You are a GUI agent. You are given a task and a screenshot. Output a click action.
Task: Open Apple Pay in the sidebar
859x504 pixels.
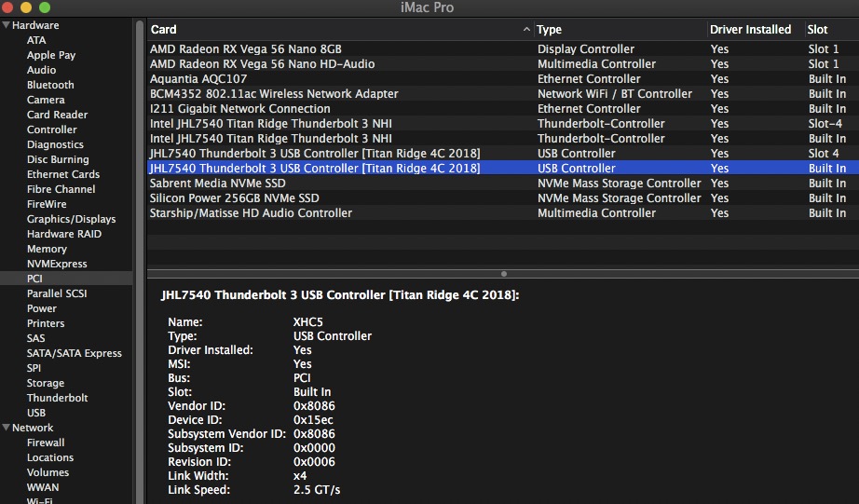51,55
